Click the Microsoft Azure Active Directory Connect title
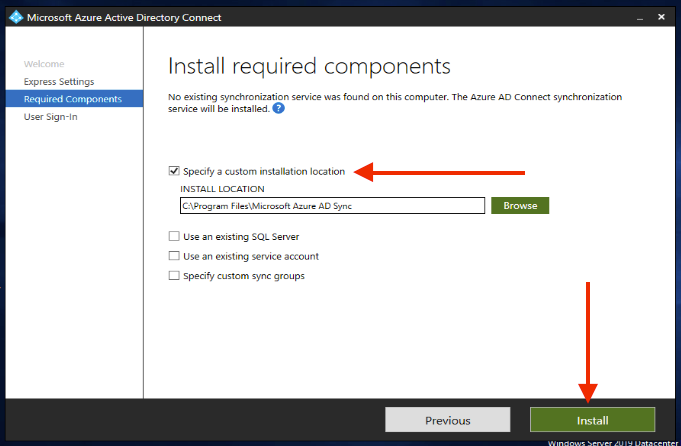This screenshot has height=446, width=681. click(124, 18)
